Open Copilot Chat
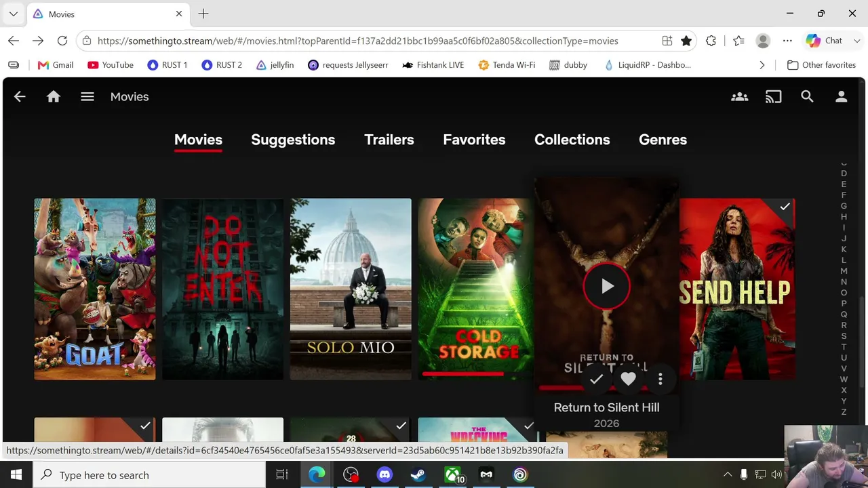This screenshot has width=868, height=488. click(825, 41)
